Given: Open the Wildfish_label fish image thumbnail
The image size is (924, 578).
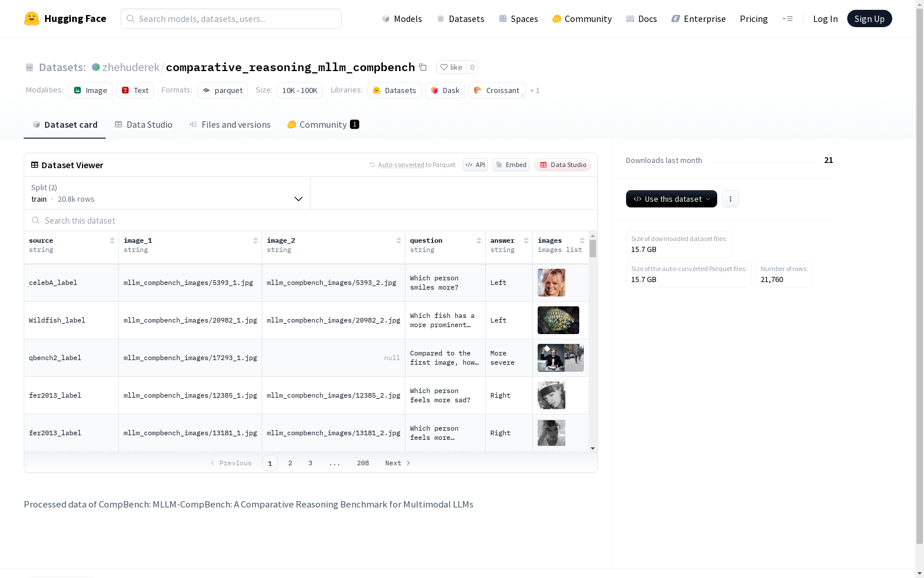Looking at the screenshot, I should [x=558, y=320].
